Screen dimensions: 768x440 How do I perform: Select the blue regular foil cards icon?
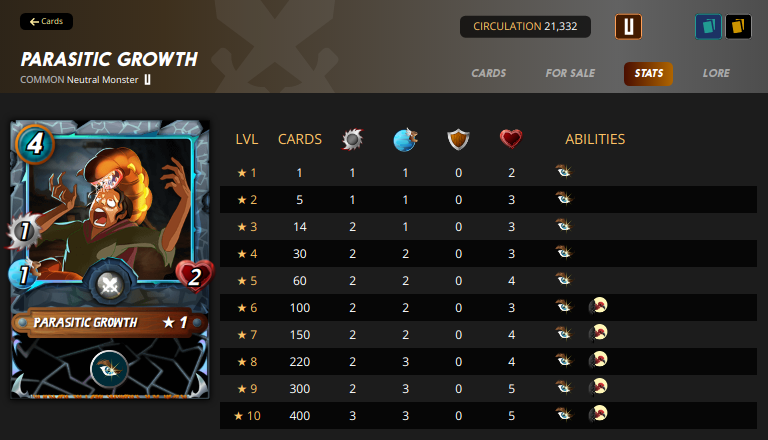tap(708, 26)
